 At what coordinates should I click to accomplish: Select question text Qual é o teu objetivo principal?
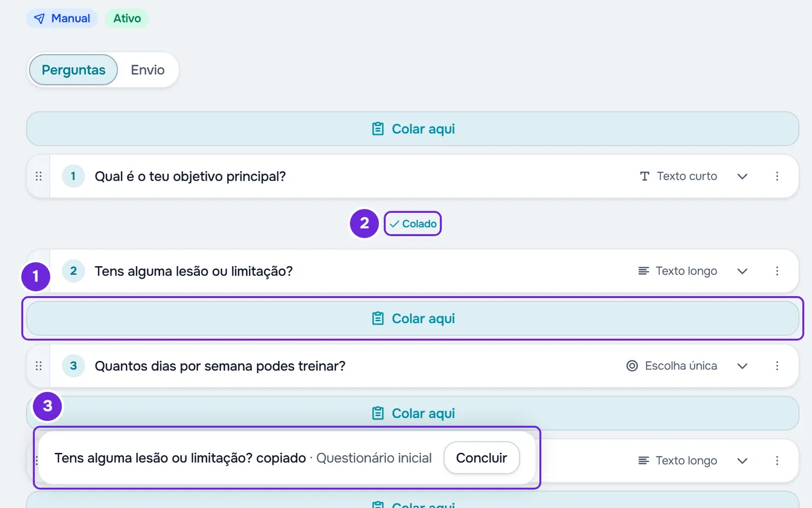(190, 177)
